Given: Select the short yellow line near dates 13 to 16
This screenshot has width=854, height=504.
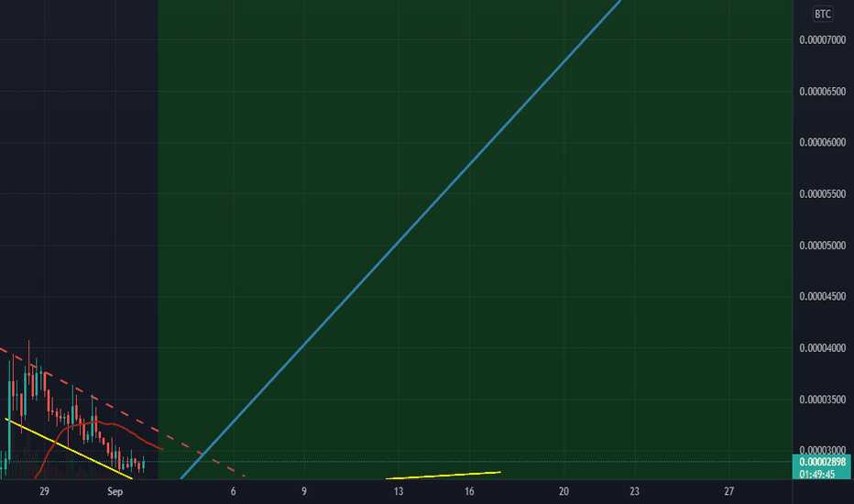Looking at the screenshot, I should coord(443,476).
